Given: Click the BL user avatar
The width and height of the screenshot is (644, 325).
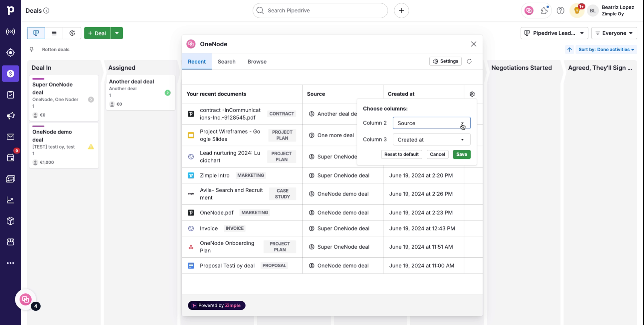Looking at the screenshot, I should (x=593, y=11).
